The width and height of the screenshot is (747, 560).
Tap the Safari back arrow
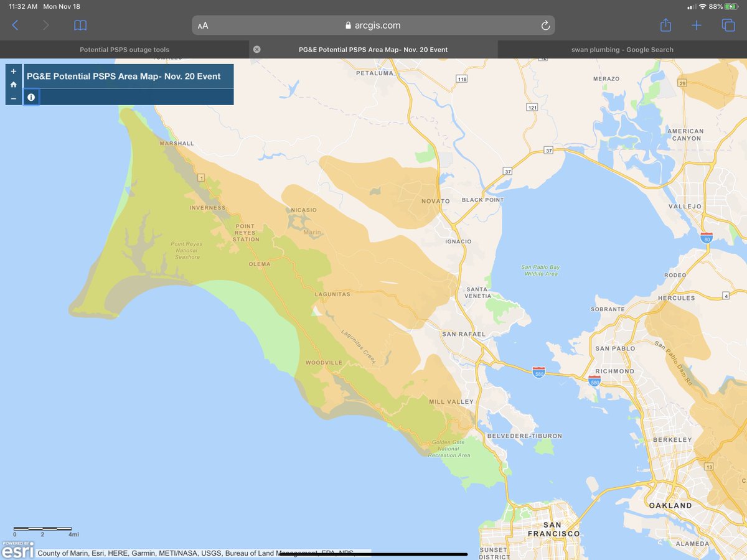click(15, 26)
